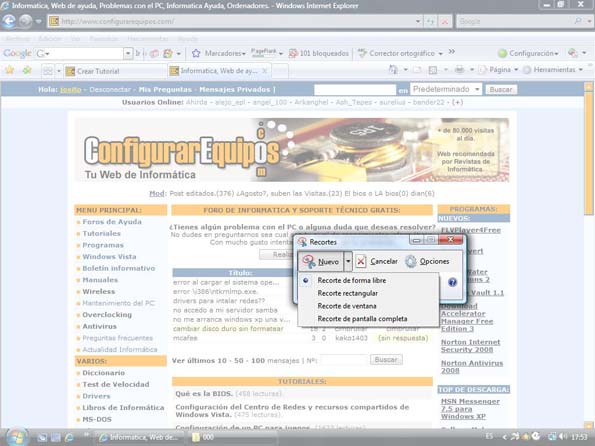Open Opciones gear in Recortes

[411, 261]
